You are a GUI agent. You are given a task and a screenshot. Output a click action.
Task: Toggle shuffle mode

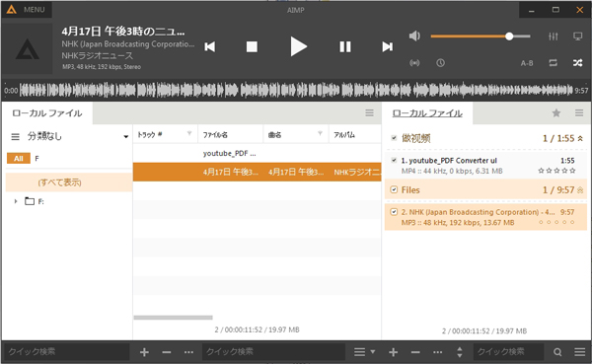point(577,63)
